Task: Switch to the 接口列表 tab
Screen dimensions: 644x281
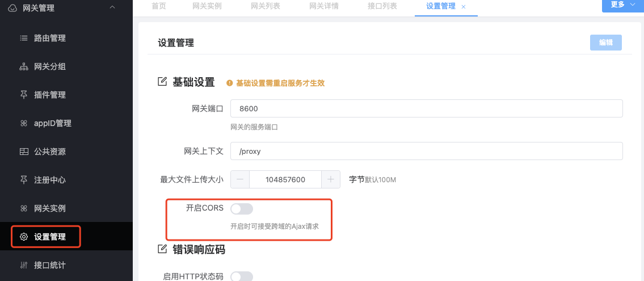Action: pyautogui.click(x=382, y=6)
